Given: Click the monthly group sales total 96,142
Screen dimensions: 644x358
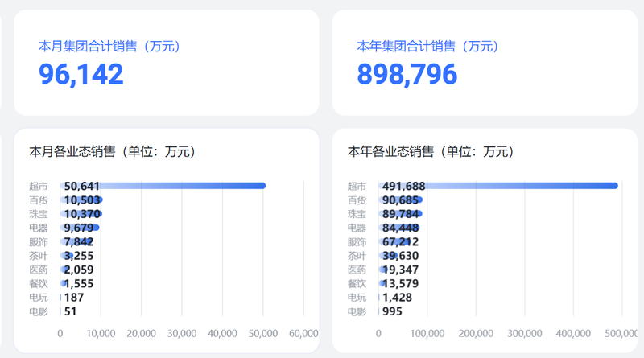Looking at the screenshot, I should tap(81, 74).
